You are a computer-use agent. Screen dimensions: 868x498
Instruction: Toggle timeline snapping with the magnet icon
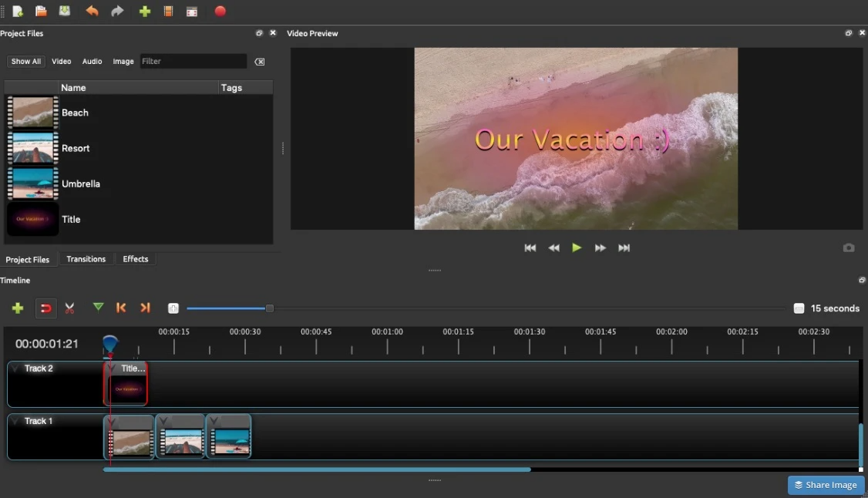coord(45,308)
